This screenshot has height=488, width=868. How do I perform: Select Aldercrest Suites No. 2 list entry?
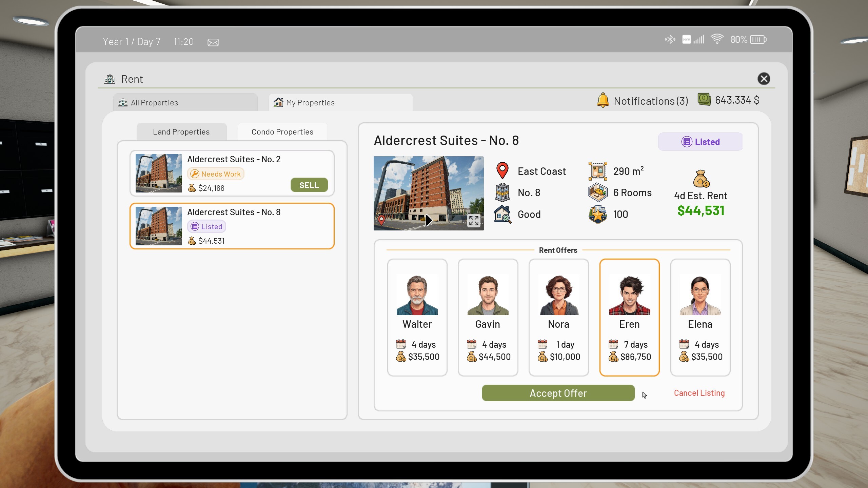coord(232,173)
